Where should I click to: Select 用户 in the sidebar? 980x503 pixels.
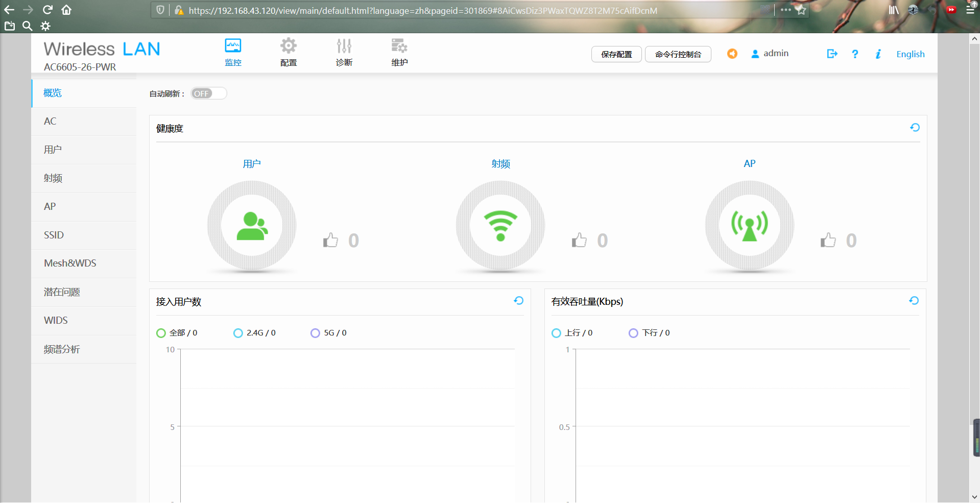pos(84,150)
